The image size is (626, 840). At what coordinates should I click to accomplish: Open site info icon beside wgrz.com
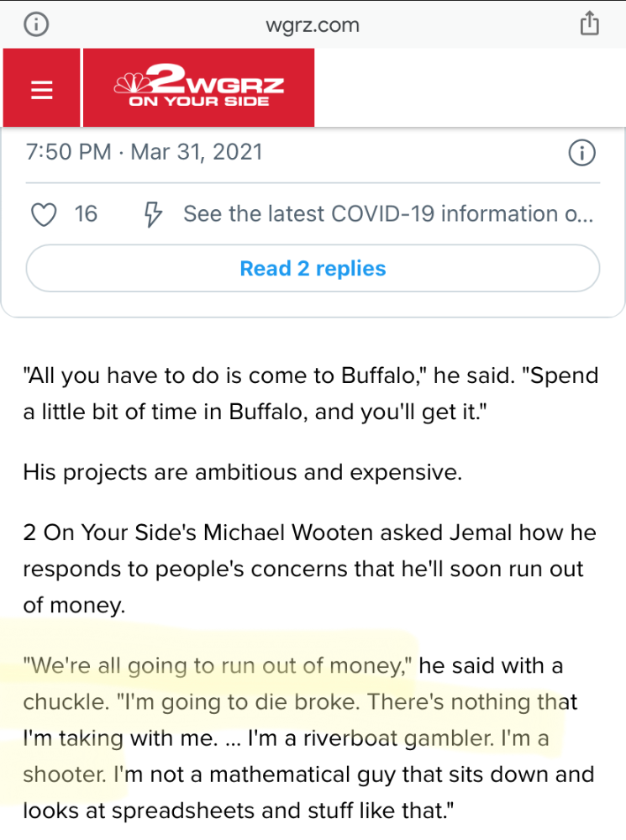point(36,24)
